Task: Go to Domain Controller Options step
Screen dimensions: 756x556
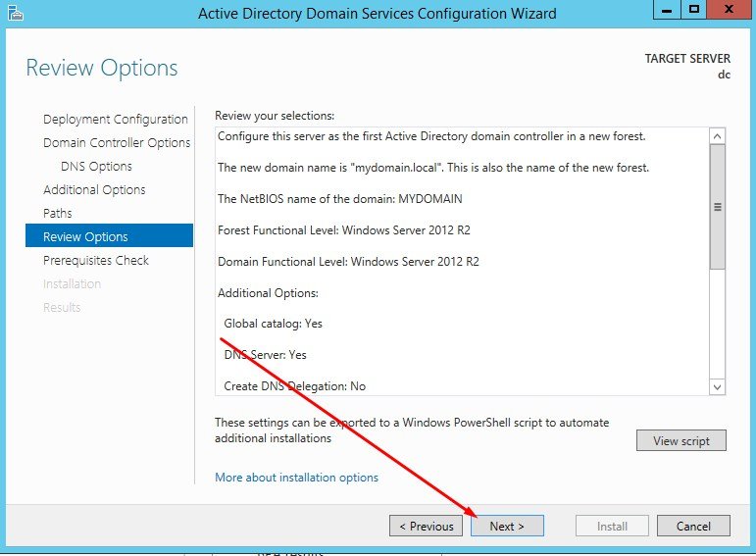Action: pyautogui.click(x=117, y=143)
